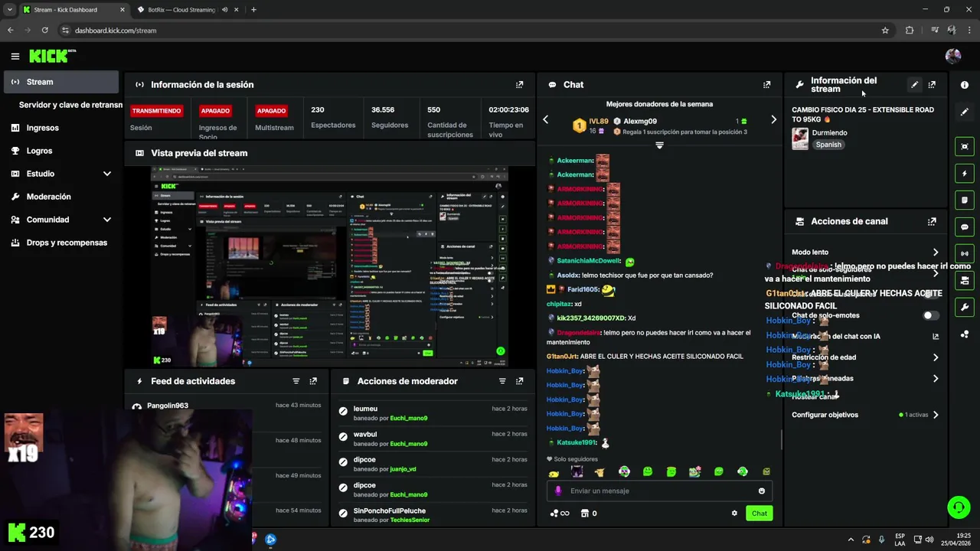Open Palabras baneadas options arrow
The width and height of the screenshot is (980, 551).
point(936,378)
